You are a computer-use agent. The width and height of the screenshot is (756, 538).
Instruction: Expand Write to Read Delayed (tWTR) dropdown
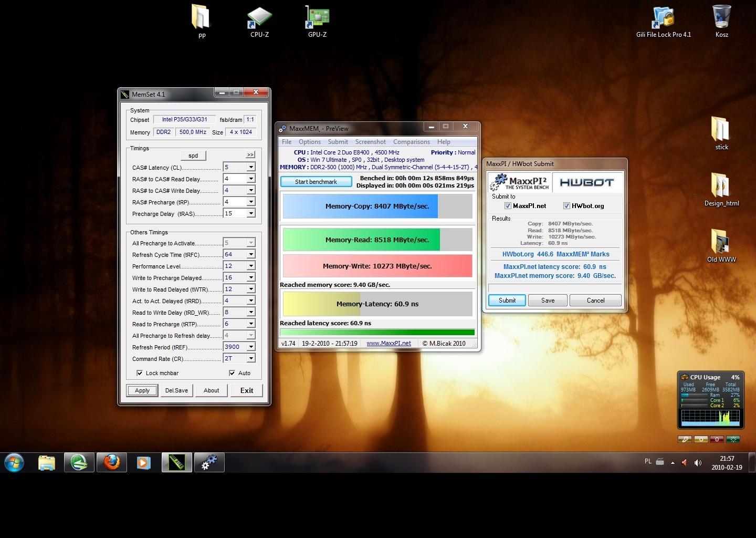[x=251, y=289]
